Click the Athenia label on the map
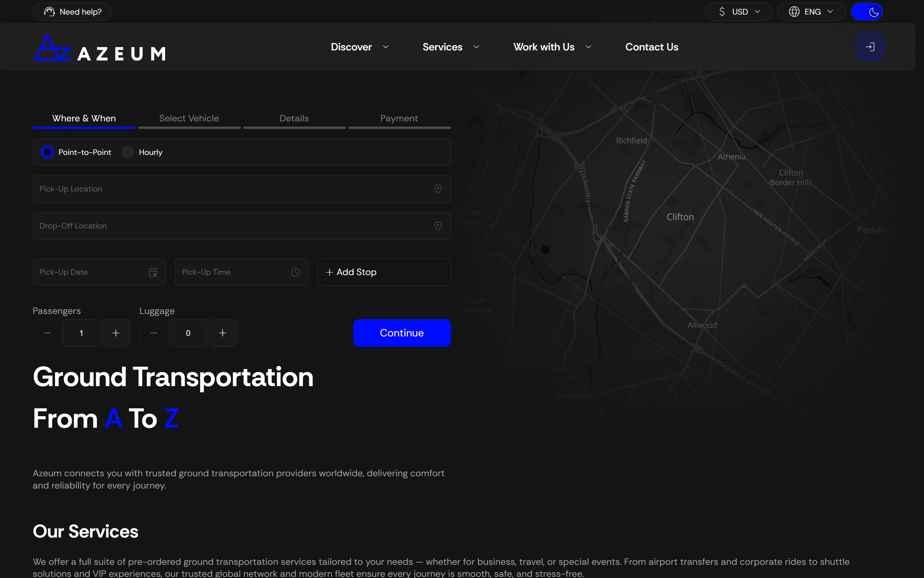Viewport: 924px width, 578px height. pos(732,157)
